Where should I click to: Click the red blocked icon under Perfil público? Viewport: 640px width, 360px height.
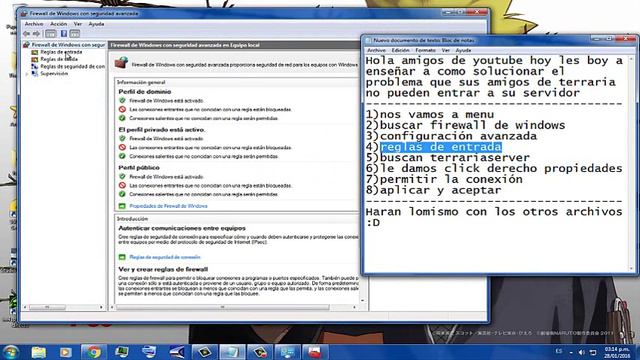coord(122,185)
